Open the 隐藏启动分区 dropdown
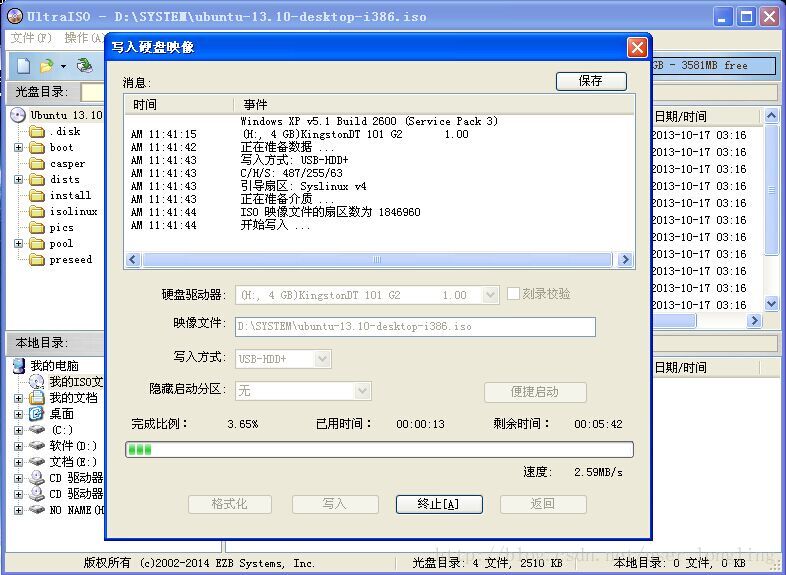 pos(362,391)
